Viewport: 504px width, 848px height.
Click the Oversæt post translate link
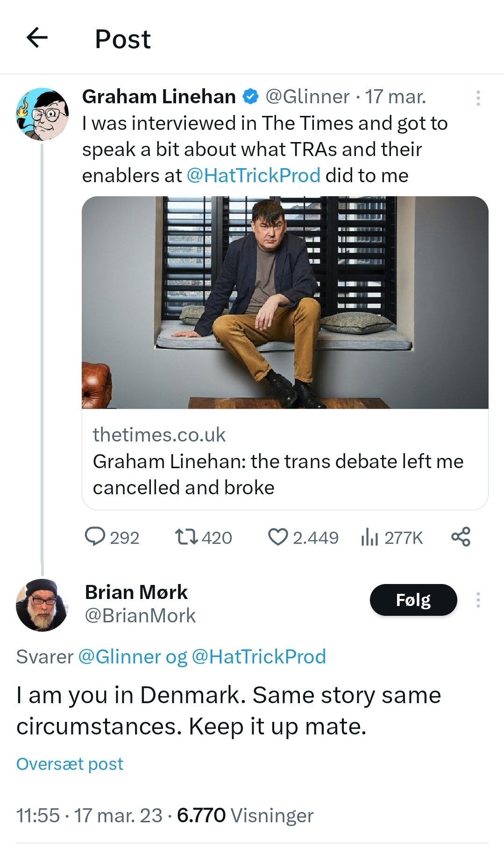(x=70, y=764)
